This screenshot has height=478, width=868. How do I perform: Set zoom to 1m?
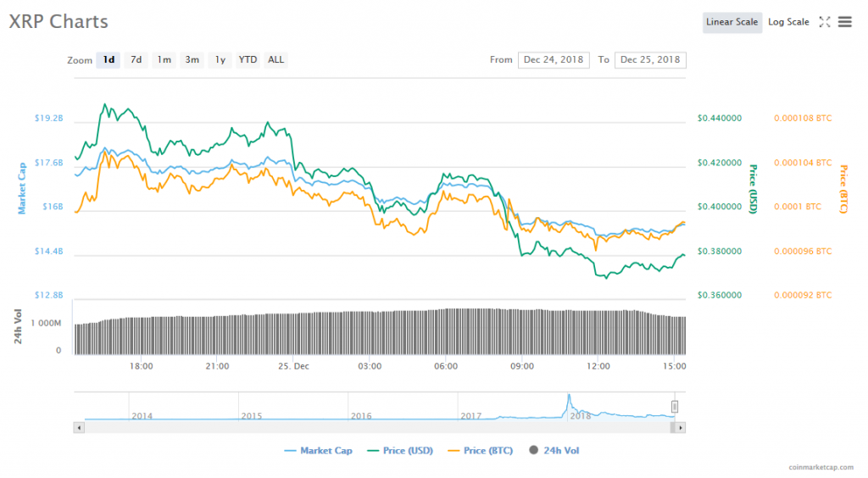click(x=164, y=59)
